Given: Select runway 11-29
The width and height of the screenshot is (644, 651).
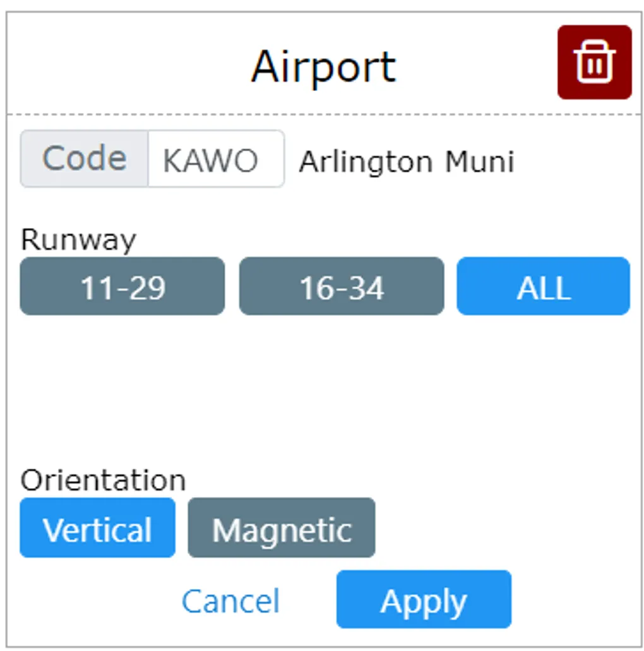Looking at the screenshot, I should pos(122,286).
